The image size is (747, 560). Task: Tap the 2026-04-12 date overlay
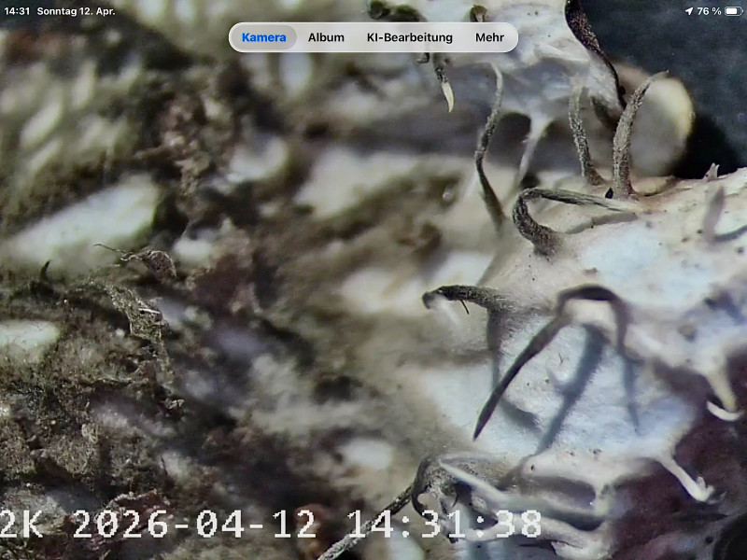click(194, 524)
